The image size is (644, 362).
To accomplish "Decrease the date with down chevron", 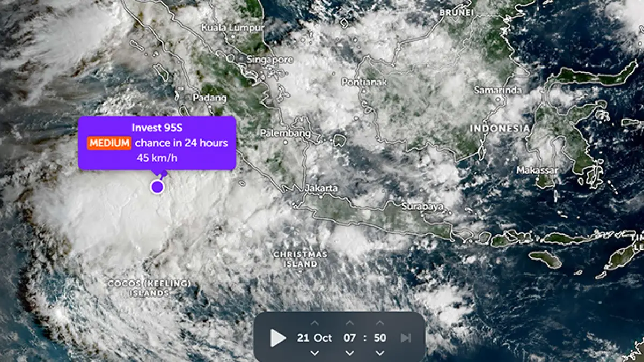I will (315, 352).
